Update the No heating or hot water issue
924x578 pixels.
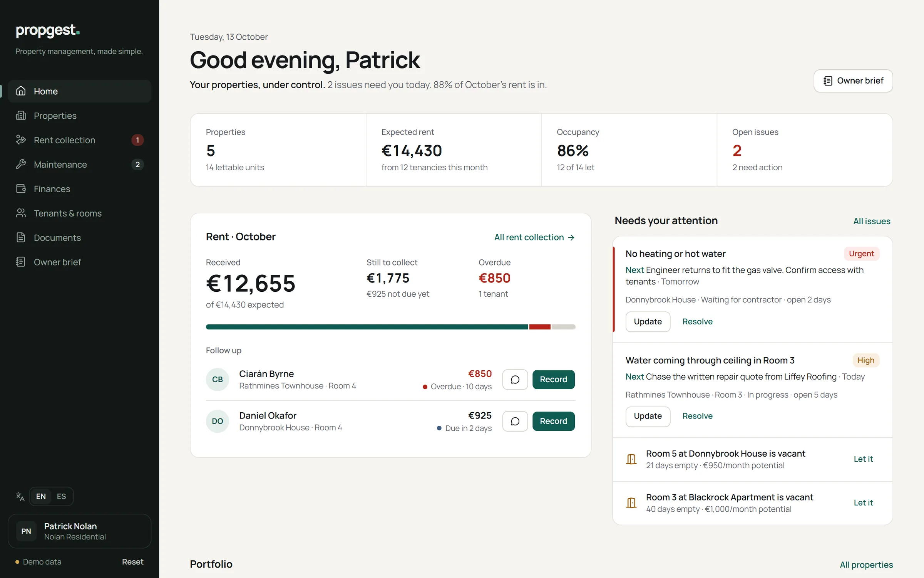click(648, 321)
